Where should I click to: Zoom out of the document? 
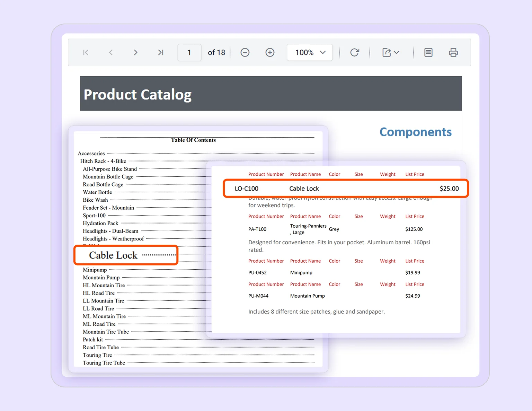(x=245, y=52)
